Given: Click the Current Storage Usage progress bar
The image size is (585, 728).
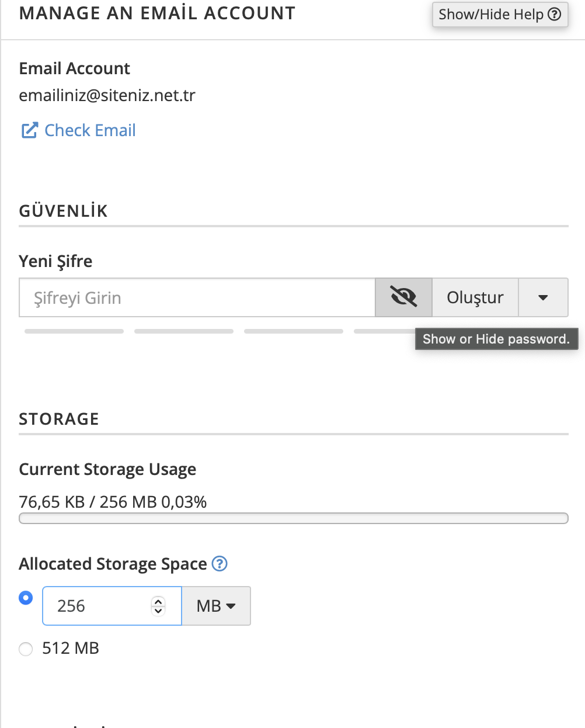Looking at the screenshot, I should point(294,518).
